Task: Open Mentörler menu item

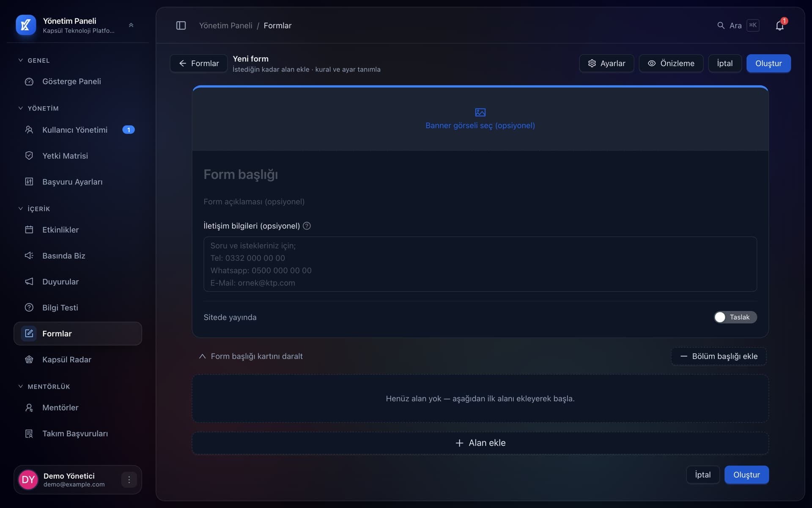Action: 78,408
